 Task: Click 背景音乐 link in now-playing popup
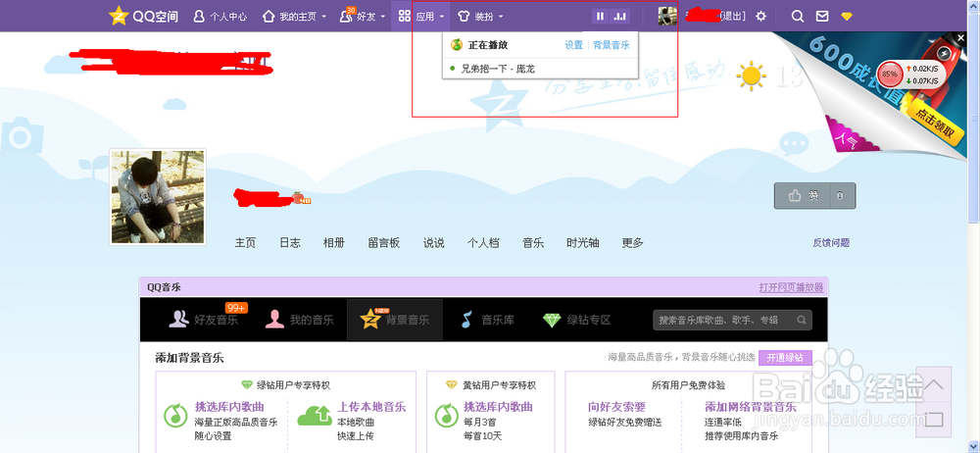tap(612, 45)
